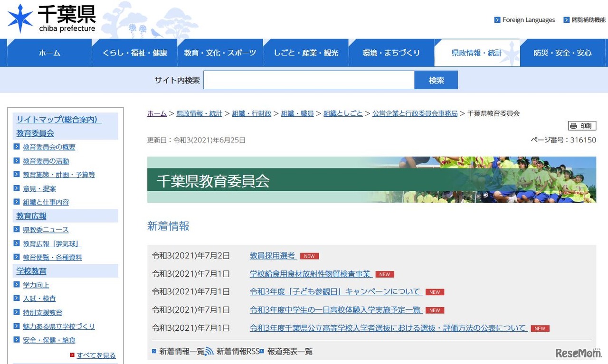Open 教育委員会の概要 in sidebar
The width and height of the screenshot is (608, 364).
click(x=49, y=147)
